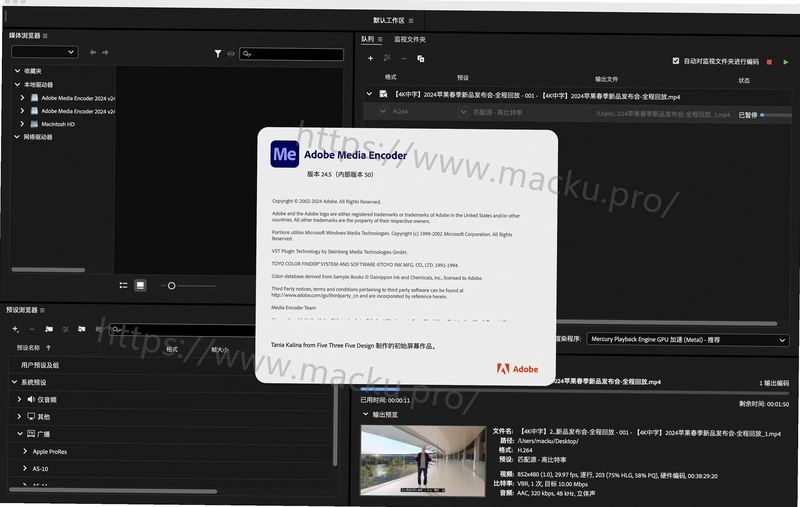Image resolution: width=800 pixels, height=507 pixels.
Task: Toggle the eye view-type icon in Media Browser
Action: pyautogui.click(x=231, y=54)
